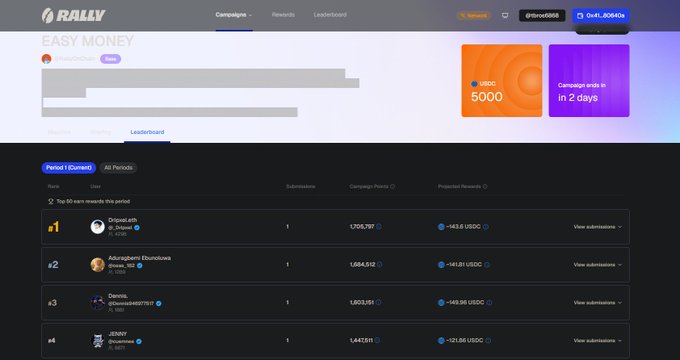680x360 pixels.
Task: Click USDC coin icon in orange prize card
Action: point(474,84)
